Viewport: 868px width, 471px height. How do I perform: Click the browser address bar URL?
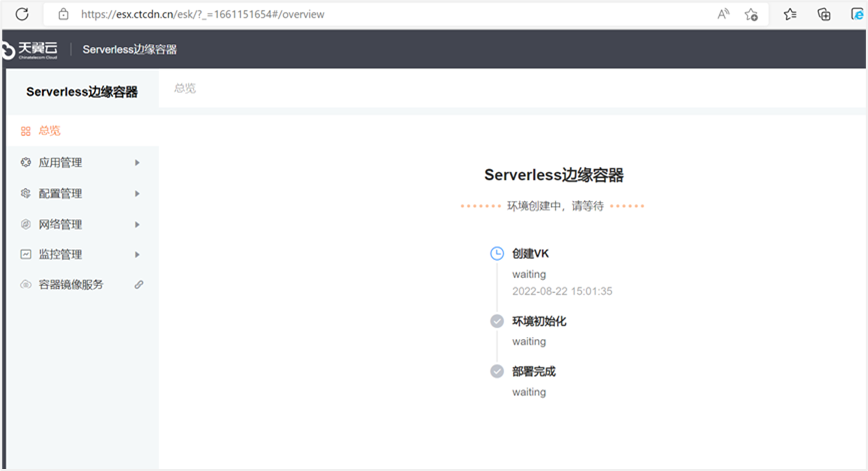tap(203, 14)
